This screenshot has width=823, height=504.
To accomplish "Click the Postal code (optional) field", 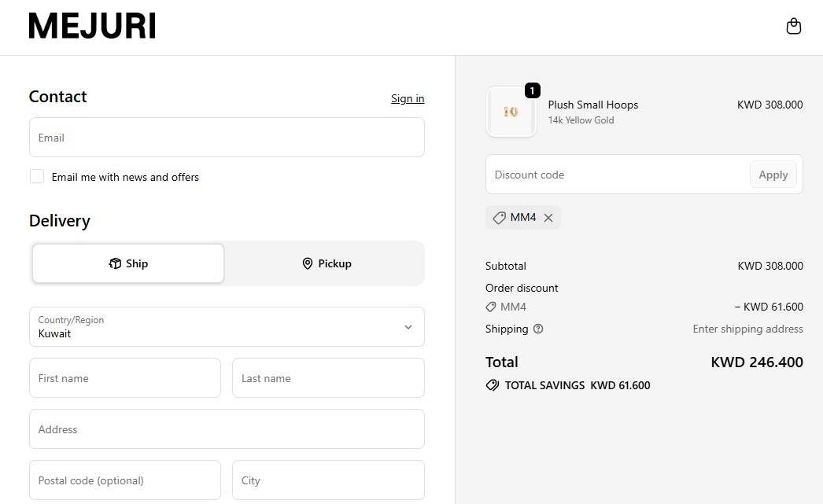I will point(125,480).
